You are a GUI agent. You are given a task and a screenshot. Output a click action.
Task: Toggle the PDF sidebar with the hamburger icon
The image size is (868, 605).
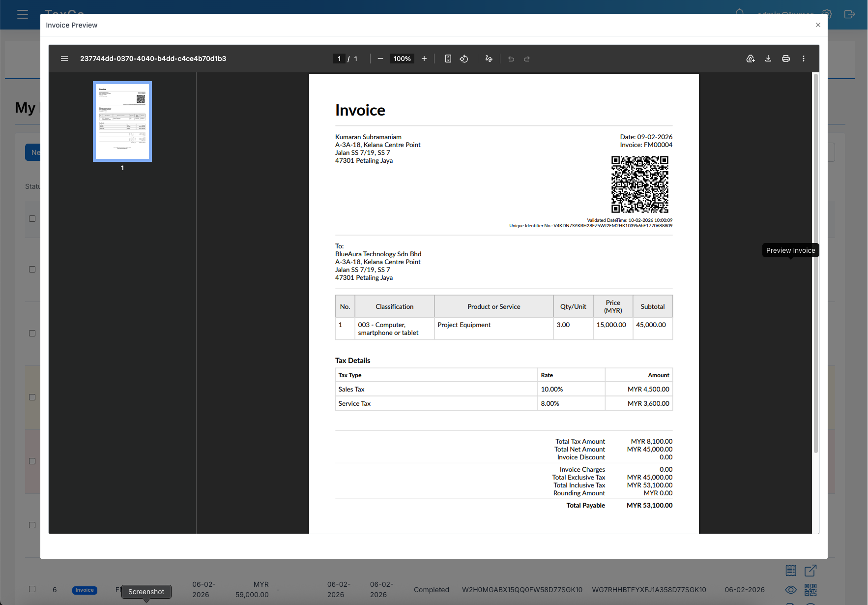coord(64,58)
